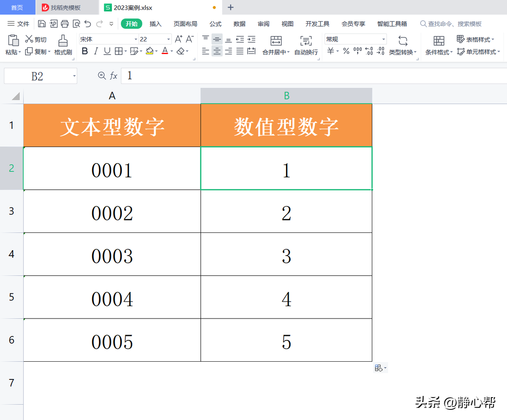Click the decrease indent icon
This screenshot has height=420, width=507.
(240, 39)
